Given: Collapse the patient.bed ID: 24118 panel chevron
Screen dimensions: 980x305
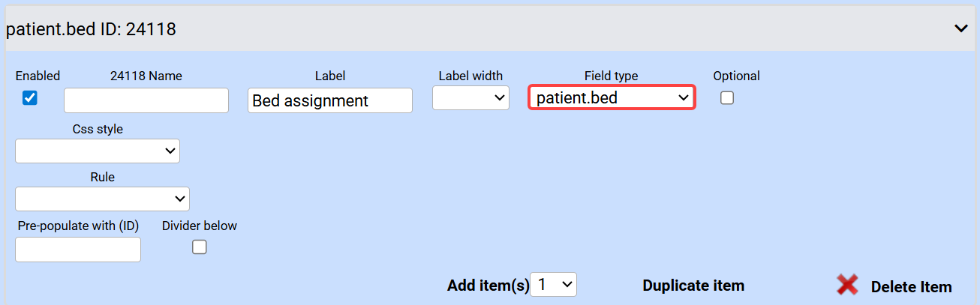Looking at the screenshot, I should click(x=960, y=28).
